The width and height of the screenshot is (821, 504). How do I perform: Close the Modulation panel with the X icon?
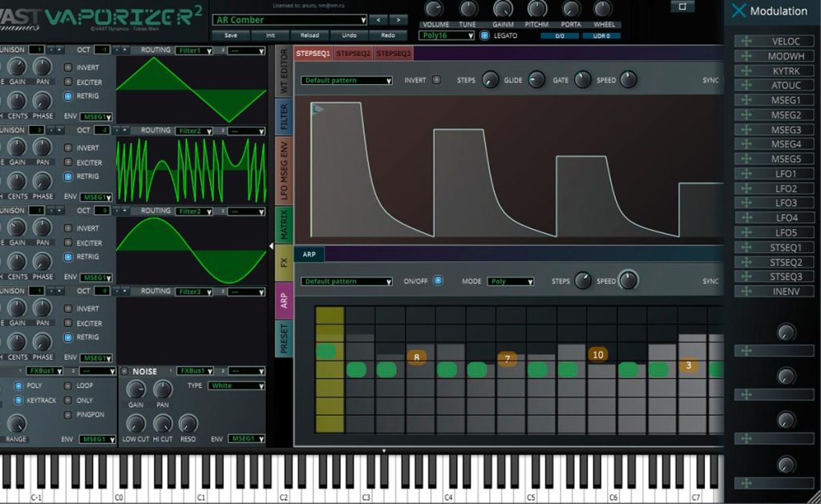[738, 10]
